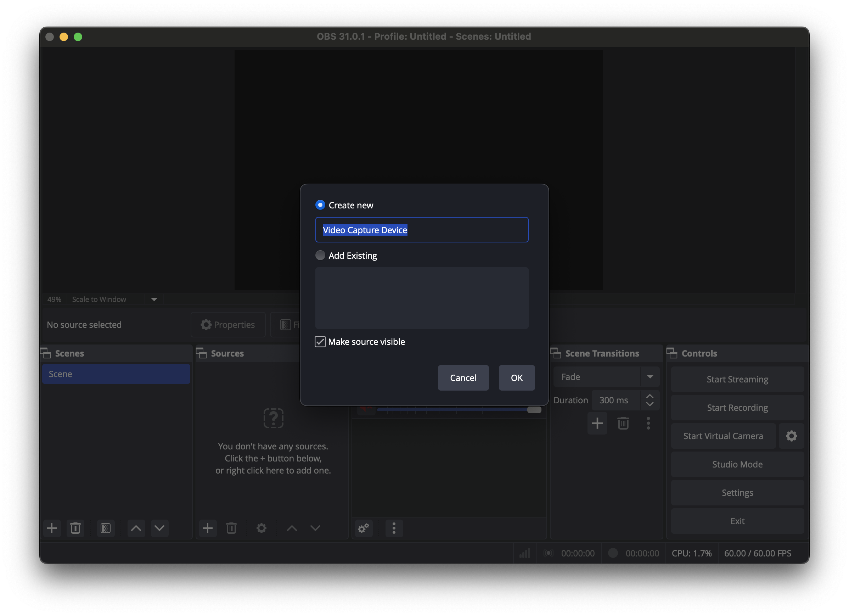This screenshot has height=616, width=849.
Task: Click the CPU: 1.7% status text
Action: pyautogui.click(x=692, y=554)
